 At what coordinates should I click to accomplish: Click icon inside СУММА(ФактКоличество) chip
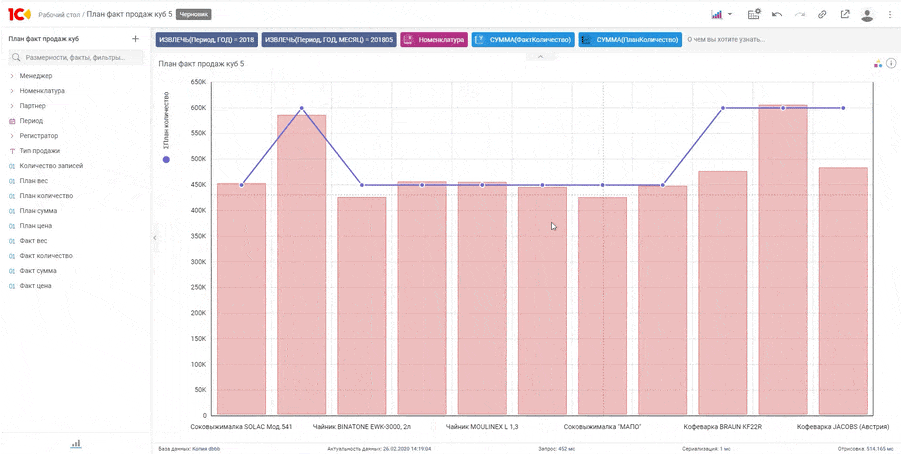(479, 39)
